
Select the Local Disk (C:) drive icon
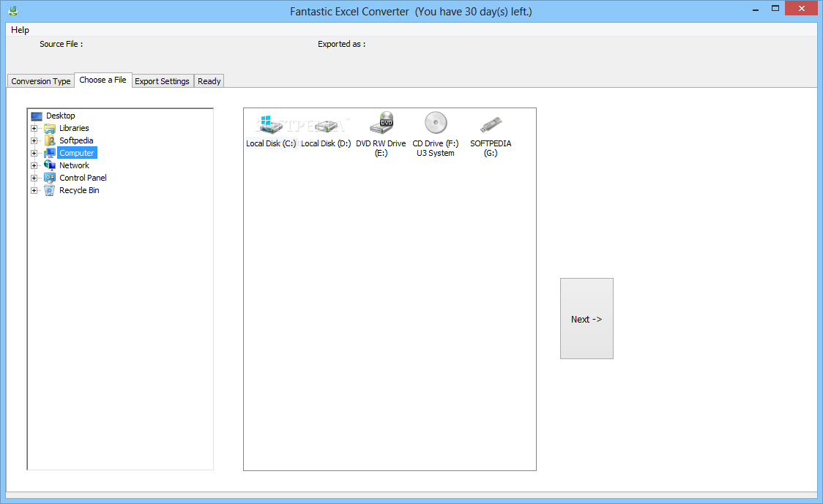tap(272, 124)
